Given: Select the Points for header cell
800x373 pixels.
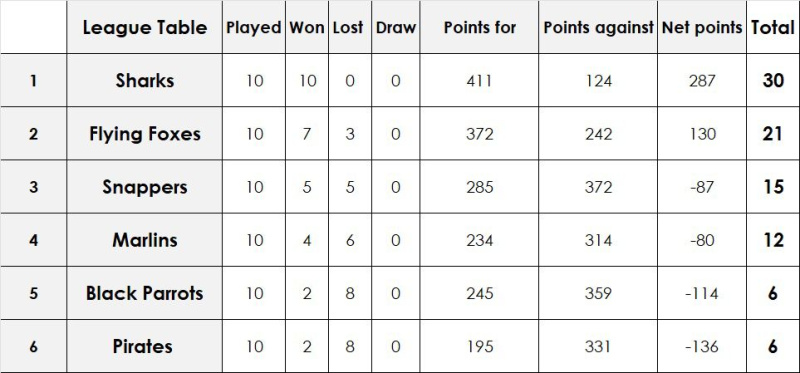Looking at the screenshot, I should tap(479, 27).
